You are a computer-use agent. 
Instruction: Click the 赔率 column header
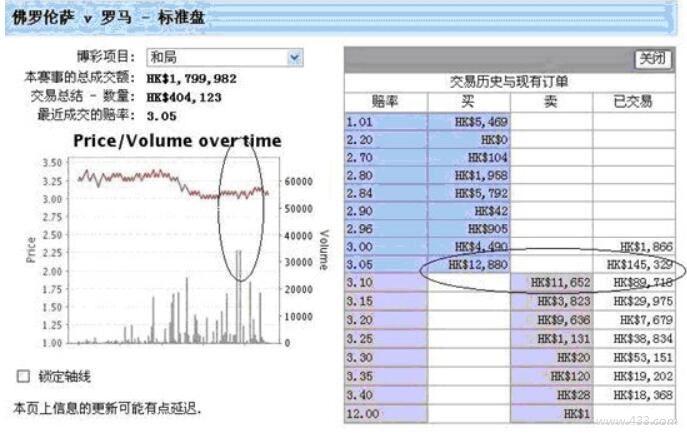click(x=385, y=101)
